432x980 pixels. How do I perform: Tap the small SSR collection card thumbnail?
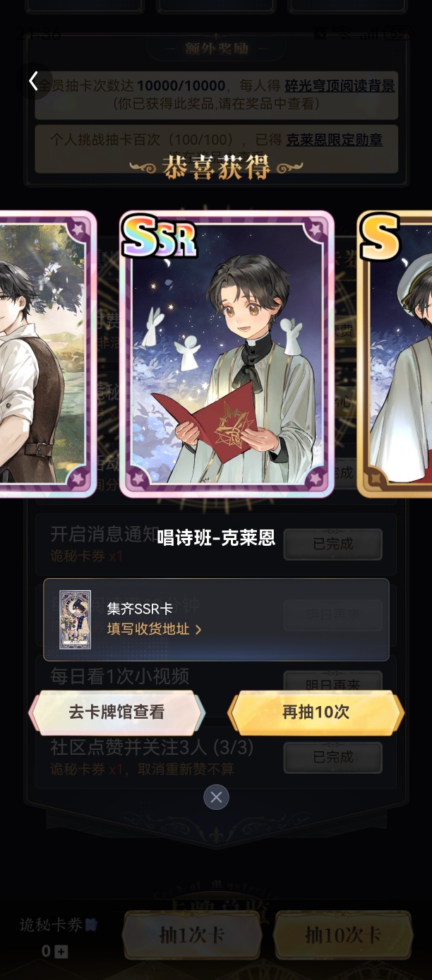click(x=75, y=619)
